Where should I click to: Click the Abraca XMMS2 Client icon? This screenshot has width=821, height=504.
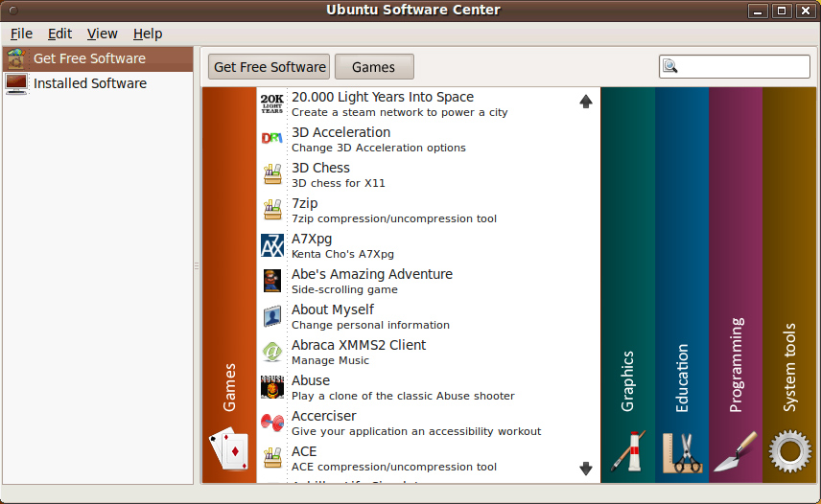(x=272, y=352)
